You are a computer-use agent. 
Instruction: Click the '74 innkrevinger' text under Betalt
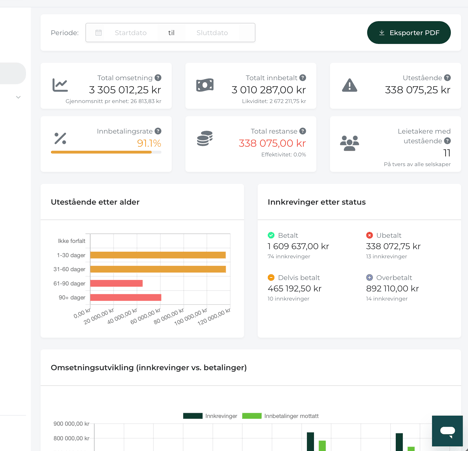(289, 256)
